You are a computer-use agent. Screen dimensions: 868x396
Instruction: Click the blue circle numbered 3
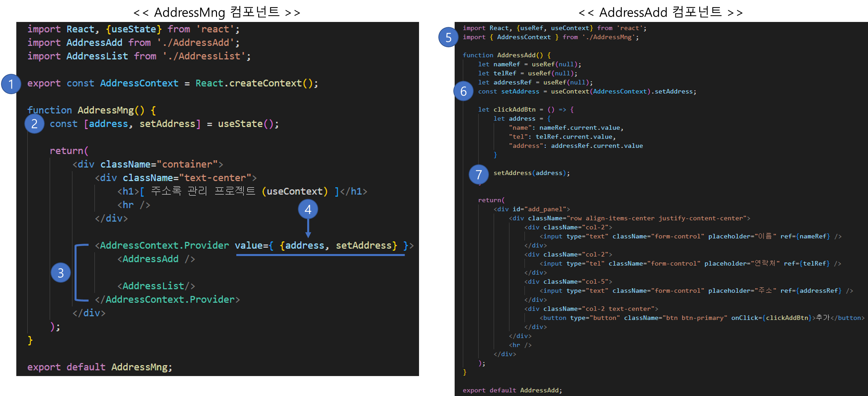(61, 272)
